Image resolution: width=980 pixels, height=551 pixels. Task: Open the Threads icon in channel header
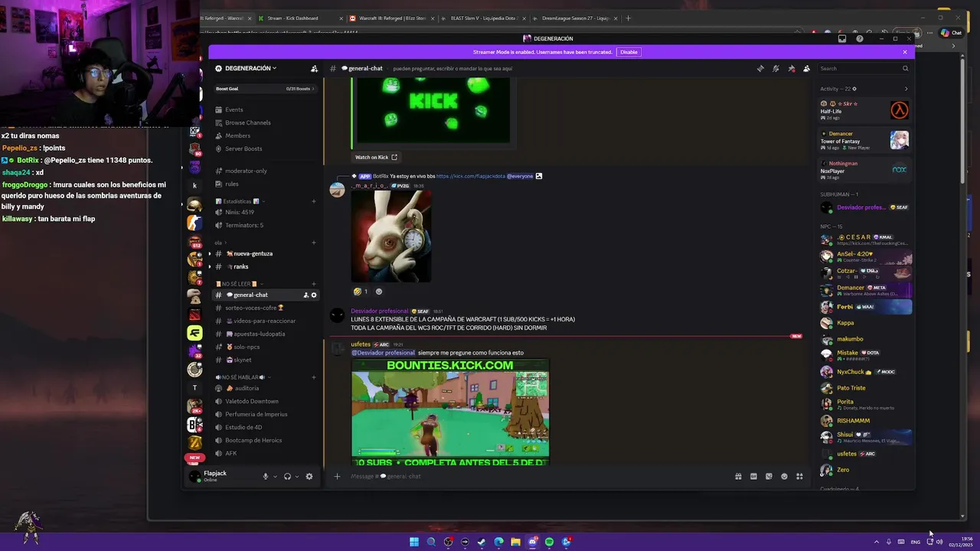click(760, 68)
